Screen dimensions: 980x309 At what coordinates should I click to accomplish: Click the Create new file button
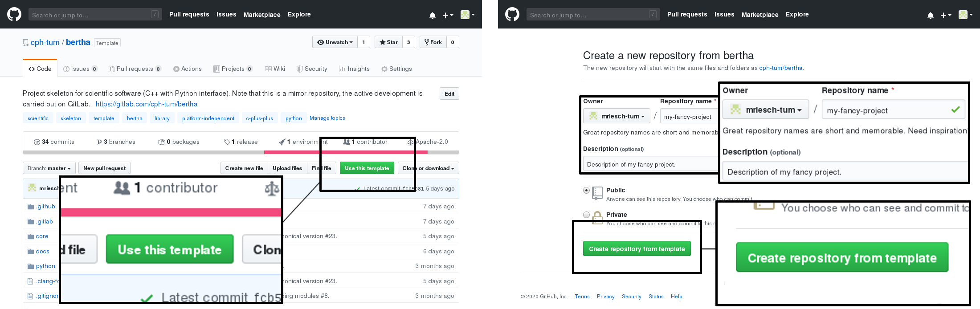244,168
